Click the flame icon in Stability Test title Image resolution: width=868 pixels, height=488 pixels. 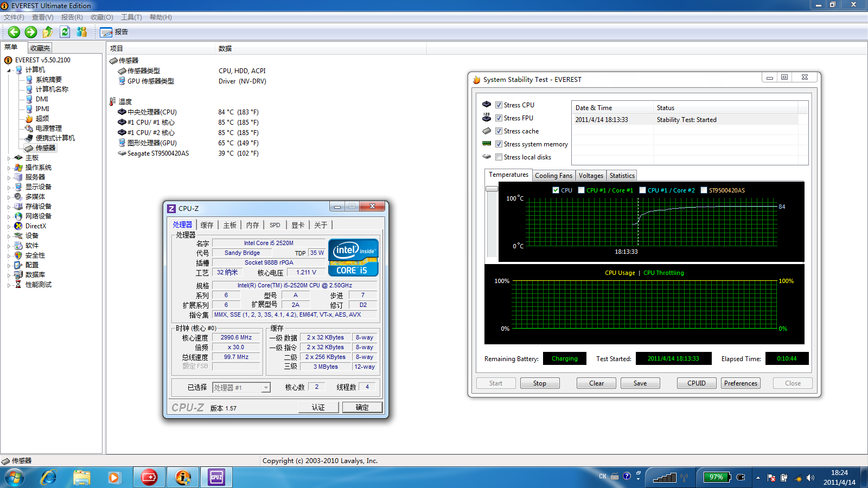point(477,80)
